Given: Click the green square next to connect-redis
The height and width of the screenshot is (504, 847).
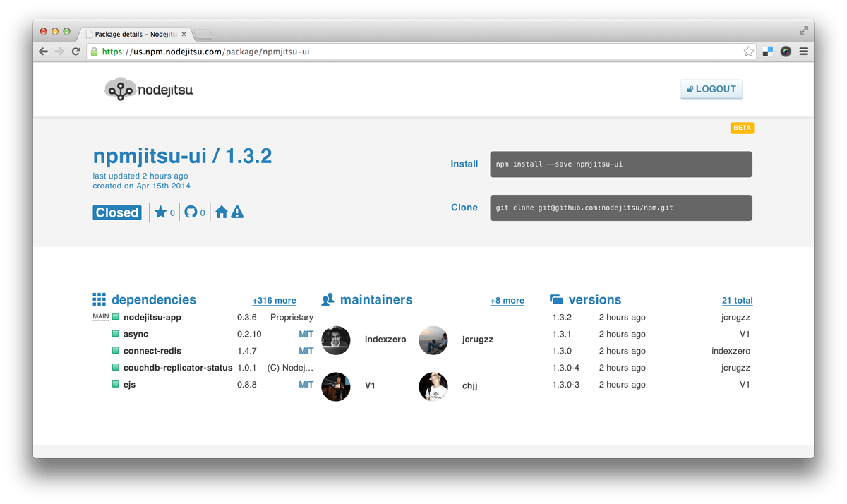Looking at the screenshot, I should click(116, 351).
